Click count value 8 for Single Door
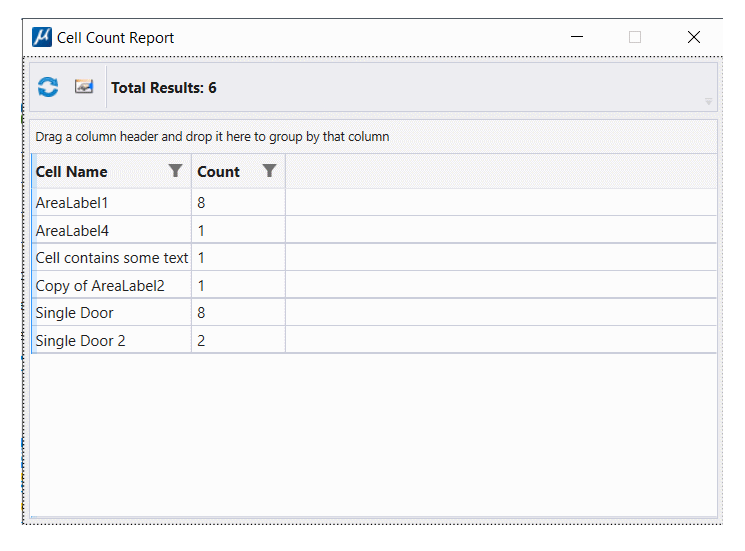The height and width of the screenshot is (551, 745). pyautogui.click(x=201, y=313)
